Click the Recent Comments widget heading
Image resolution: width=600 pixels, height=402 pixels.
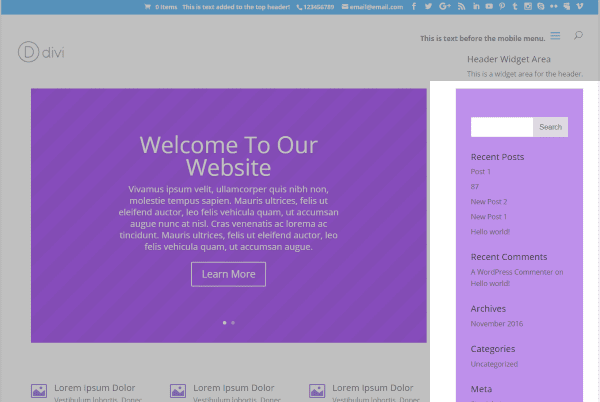509,257
